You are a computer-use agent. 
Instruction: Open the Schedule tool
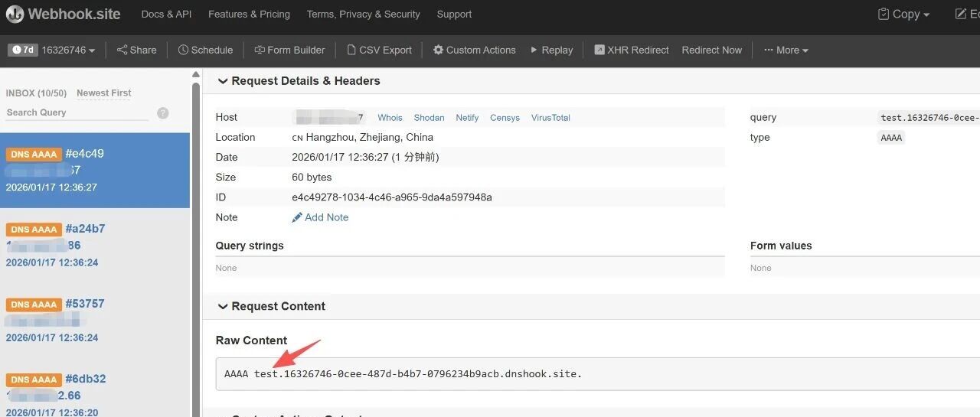coord(205,50)
